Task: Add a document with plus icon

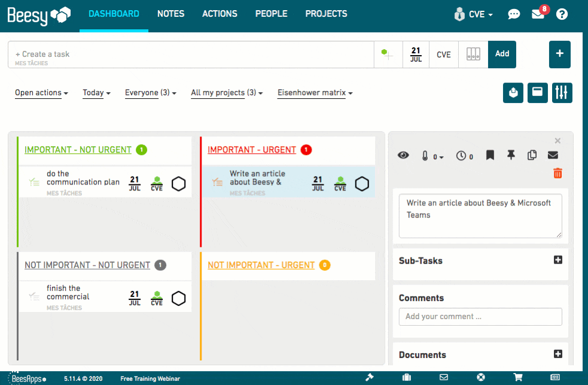Action: click(558, 354)
